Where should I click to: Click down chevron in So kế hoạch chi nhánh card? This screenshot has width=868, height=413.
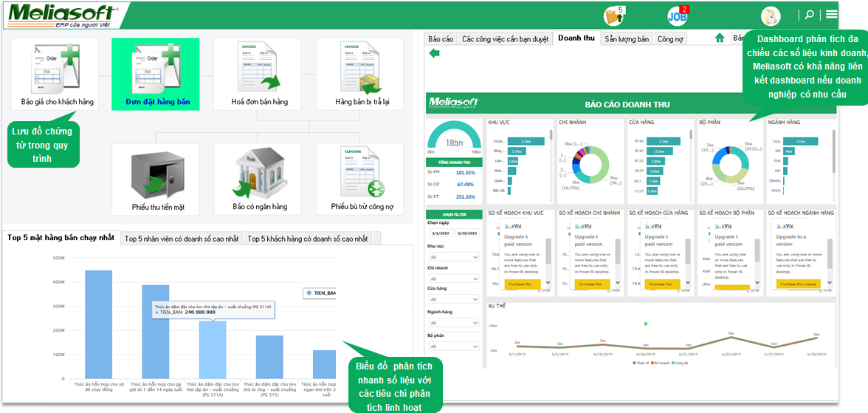(619, 283)
